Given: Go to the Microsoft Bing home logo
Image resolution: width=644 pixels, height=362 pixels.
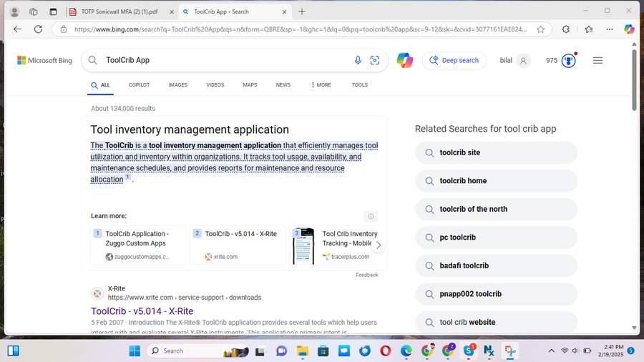Looking at the screenshot, I should pos(44,60).
